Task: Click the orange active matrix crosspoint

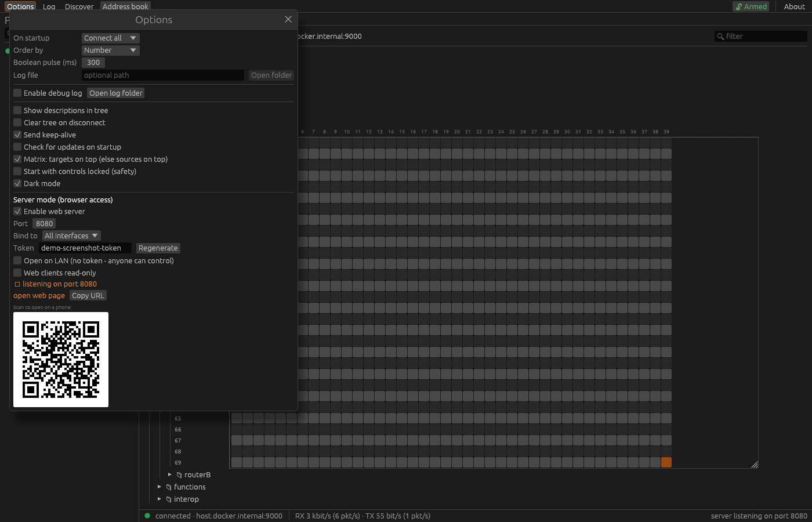Action: [666, 462]
